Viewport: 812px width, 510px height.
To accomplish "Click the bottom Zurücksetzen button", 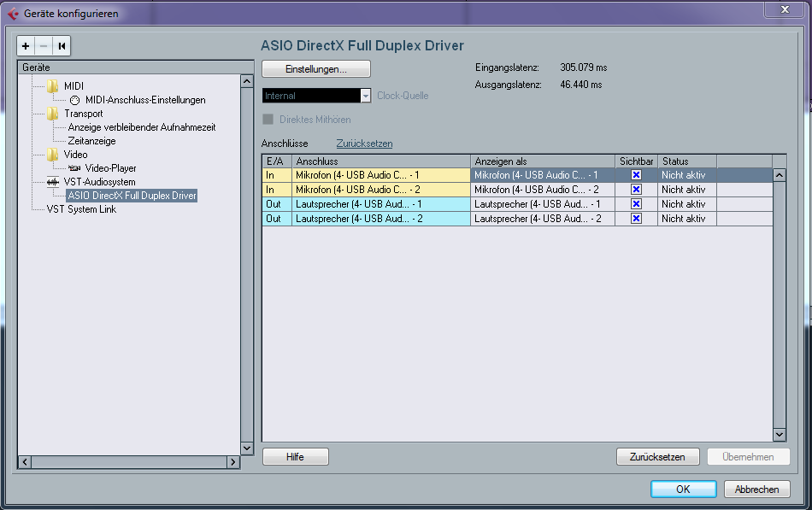I will tap(657, 457).
